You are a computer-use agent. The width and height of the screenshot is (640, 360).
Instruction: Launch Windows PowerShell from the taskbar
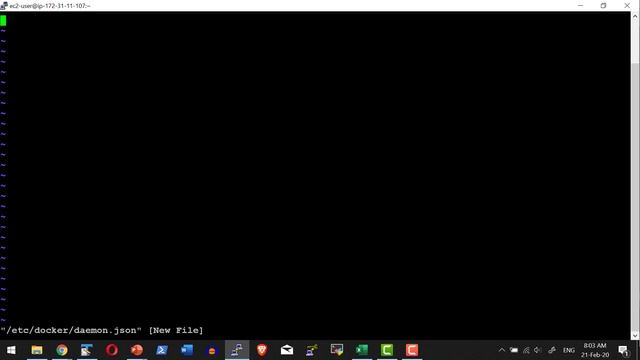click(x=162, y=350)
